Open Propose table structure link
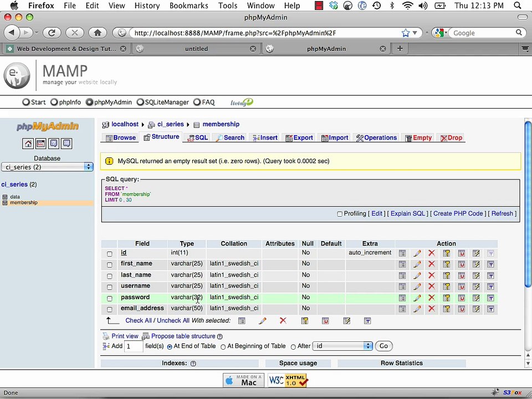Image resolution: width=532 pixels, height=399 pixels. point(183,336)
